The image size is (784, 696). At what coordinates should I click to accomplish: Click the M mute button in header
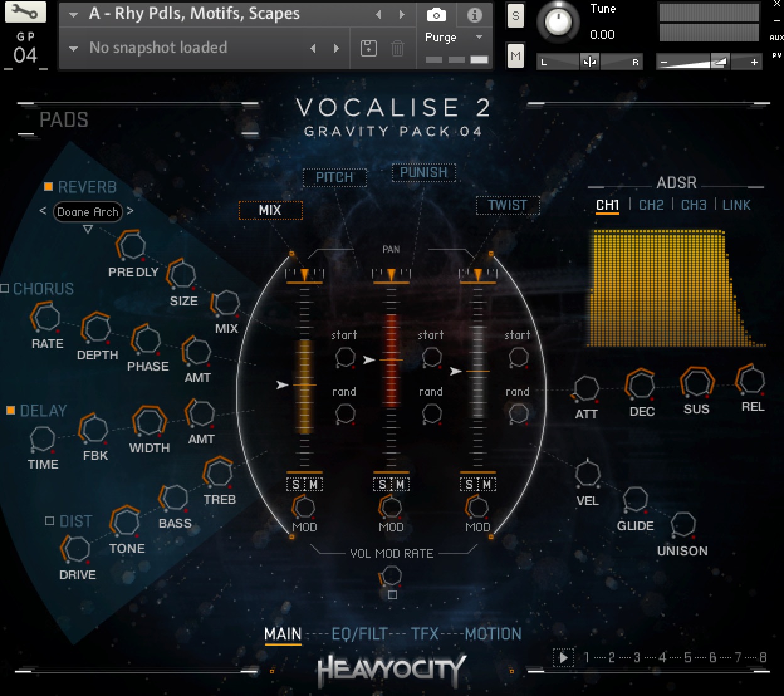pyautogui.click(x=516, y=57)
